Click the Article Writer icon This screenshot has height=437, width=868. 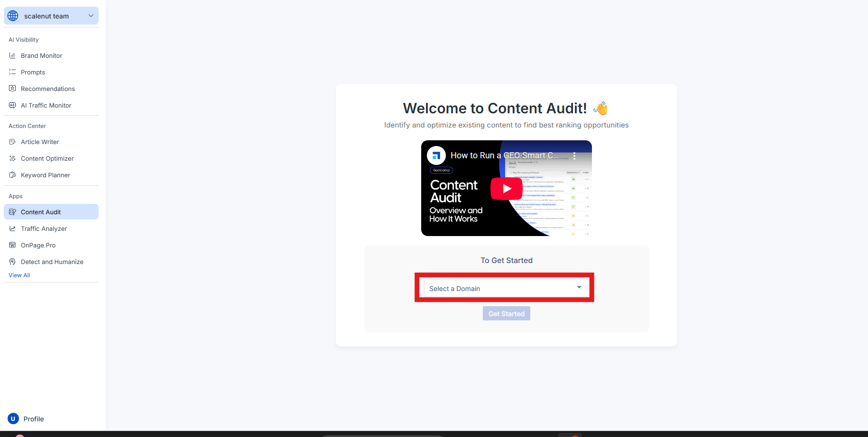(x=12, y=142)
